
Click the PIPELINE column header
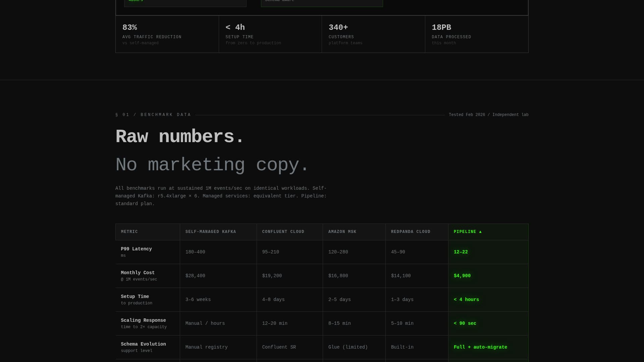click(488, 232)
